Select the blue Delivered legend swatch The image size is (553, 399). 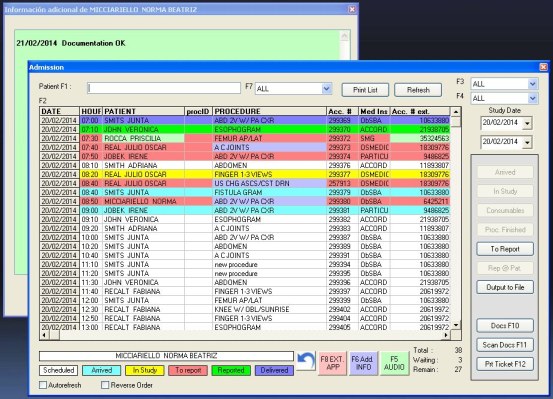coord(274,370)
